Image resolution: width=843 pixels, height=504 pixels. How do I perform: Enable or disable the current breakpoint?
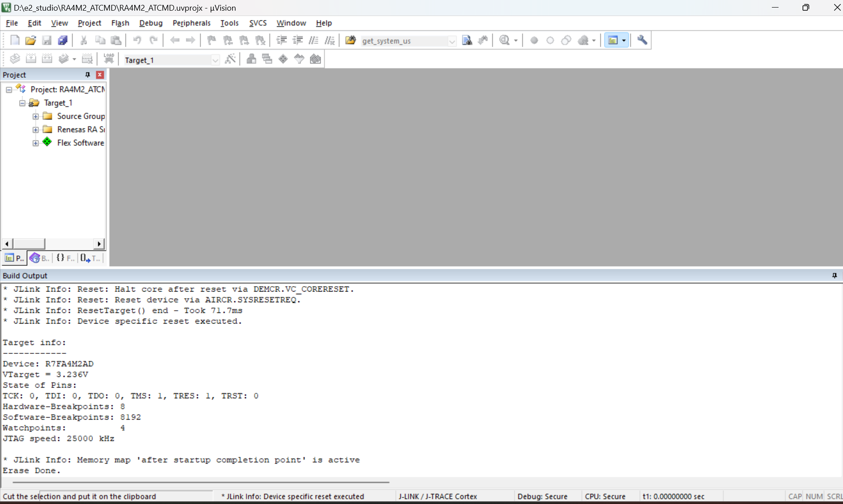point(550,40)
